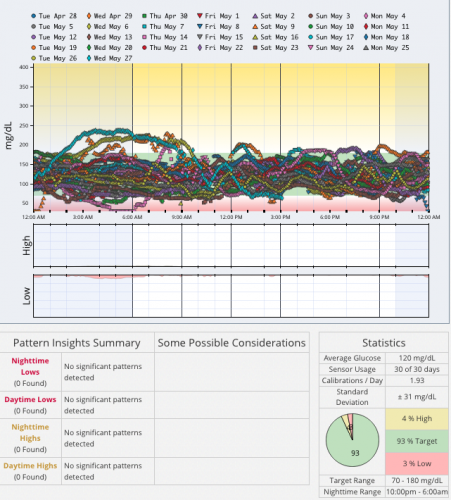Click the 30 of 30 days value

(417, 369)
